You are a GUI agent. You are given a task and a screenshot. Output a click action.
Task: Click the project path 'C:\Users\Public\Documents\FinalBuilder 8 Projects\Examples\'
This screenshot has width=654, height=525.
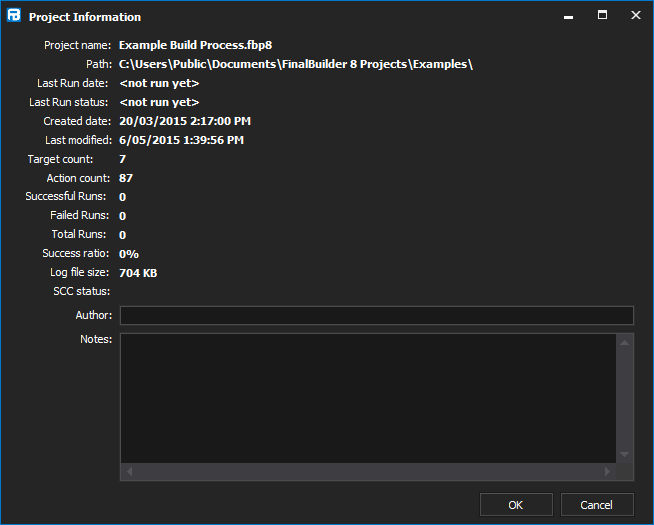[x=296, y=64]
